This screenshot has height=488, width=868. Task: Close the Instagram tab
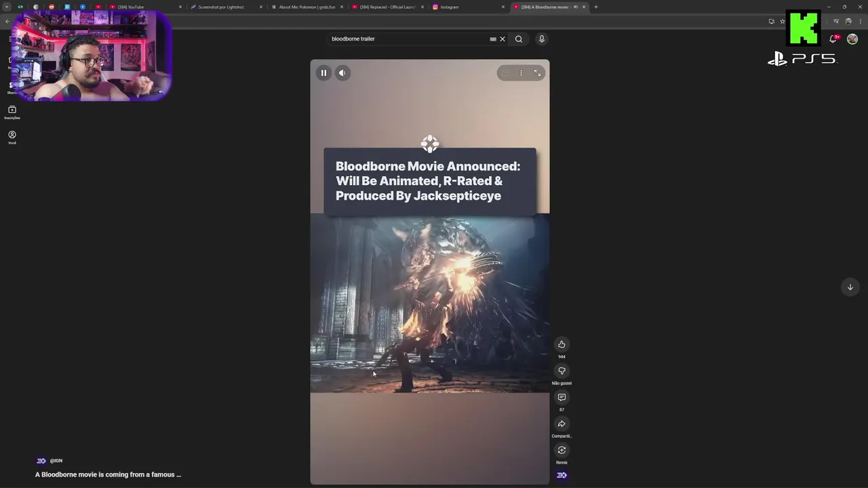click(x=503, y=7)
